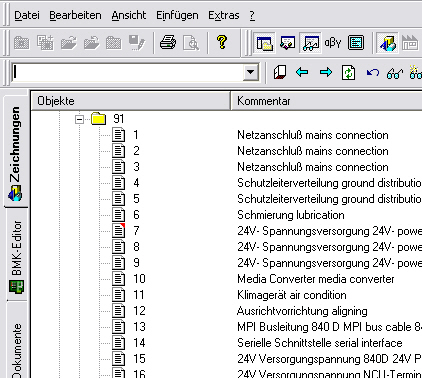Click the book page icon beside address box
This screenshot has width=422, height=378.
[280, 72]
